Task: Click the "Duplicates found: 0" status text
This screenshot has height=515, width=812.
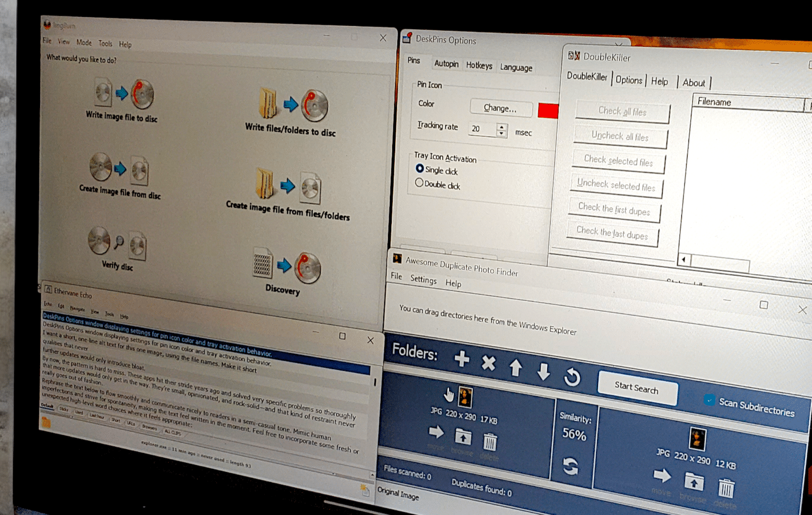Action: [481, 488]
